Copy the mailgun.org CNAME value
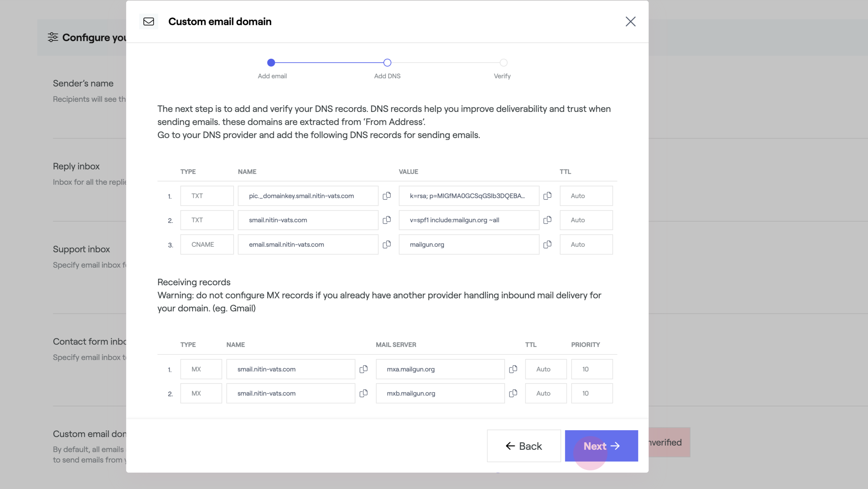 pyautogui.click(x=548, y=244)
